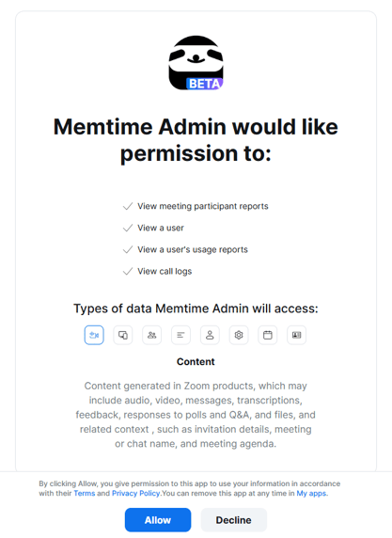Image resolution: width=392 pixels, height=538 pixels.
Task: Select the Content video camera data icon
Action: coord(94,335)
